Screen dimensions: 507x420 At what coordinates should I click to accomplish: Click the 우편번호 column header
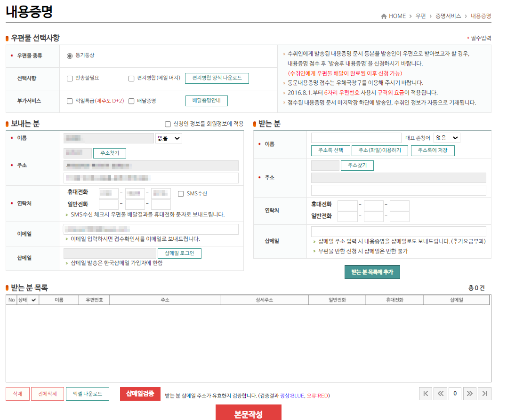point(94,300)
